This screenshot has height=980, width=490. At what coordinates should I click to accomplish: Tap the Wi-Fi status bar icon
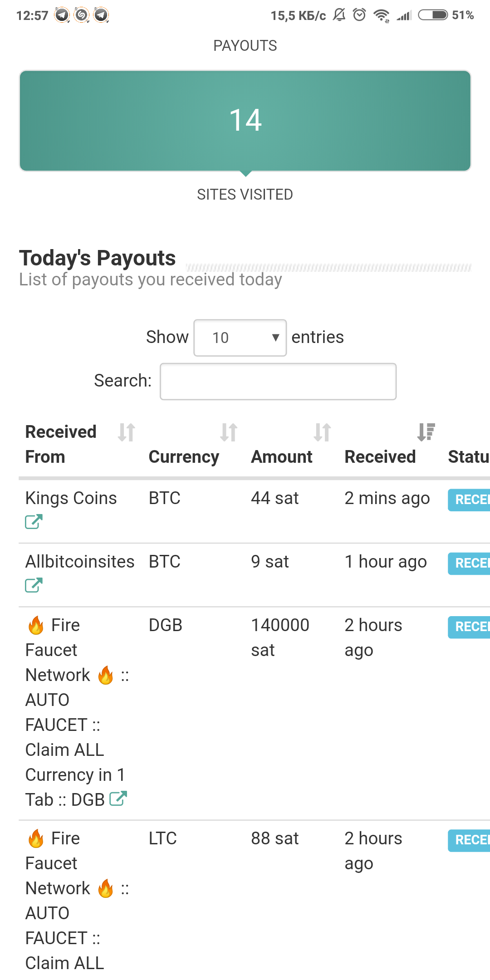click(x=382, y=15)
